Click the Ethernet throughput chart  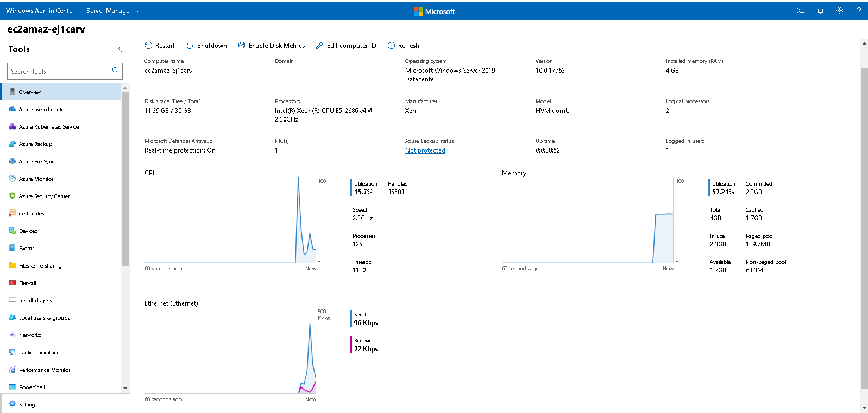[230, 351]
